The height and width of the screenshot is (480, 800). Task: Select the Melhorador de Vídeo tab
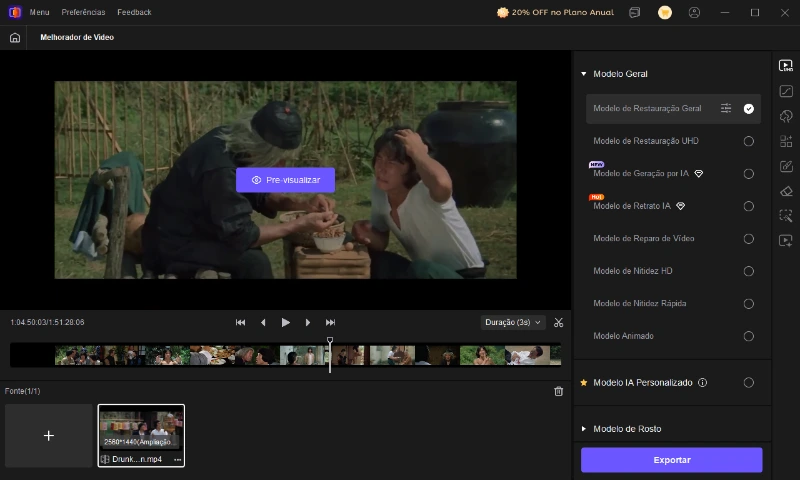pos(77,37)
